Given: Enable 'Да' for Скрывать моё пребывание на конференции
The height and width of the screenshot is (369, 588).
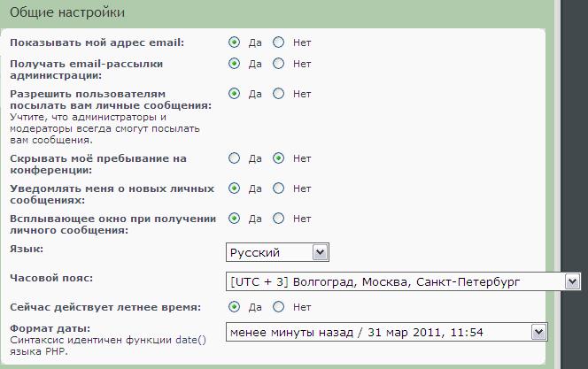Looking at the screenshot, I should click(235, 158).
